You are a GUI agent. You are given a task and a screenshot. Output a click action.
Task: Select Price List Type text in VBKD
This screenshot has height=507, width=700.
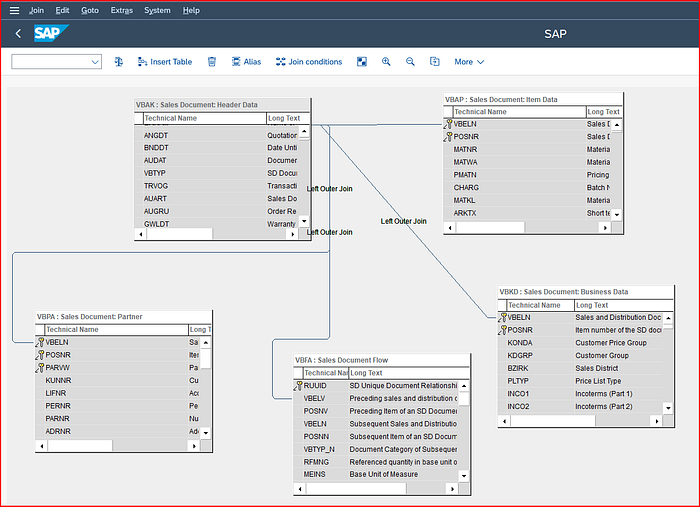(598, 381)
